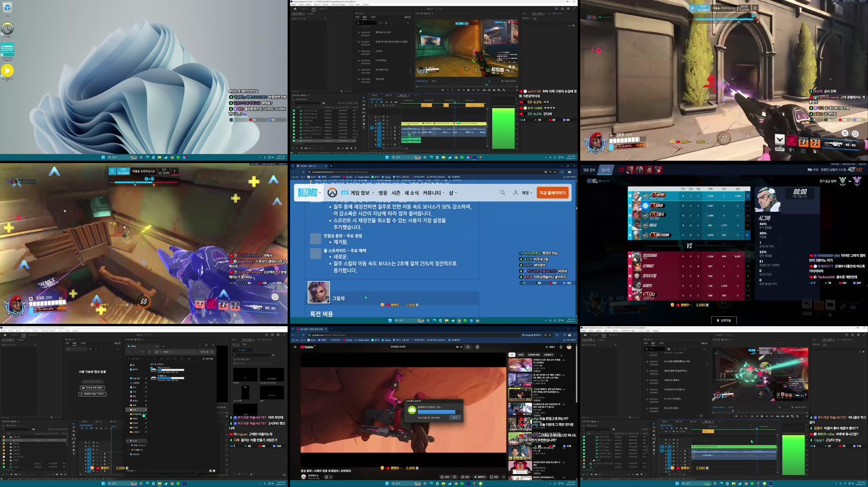Open YouTube notifications via the bell icon
The height and width of the screenshot is (487, 868).
[561, 347]
